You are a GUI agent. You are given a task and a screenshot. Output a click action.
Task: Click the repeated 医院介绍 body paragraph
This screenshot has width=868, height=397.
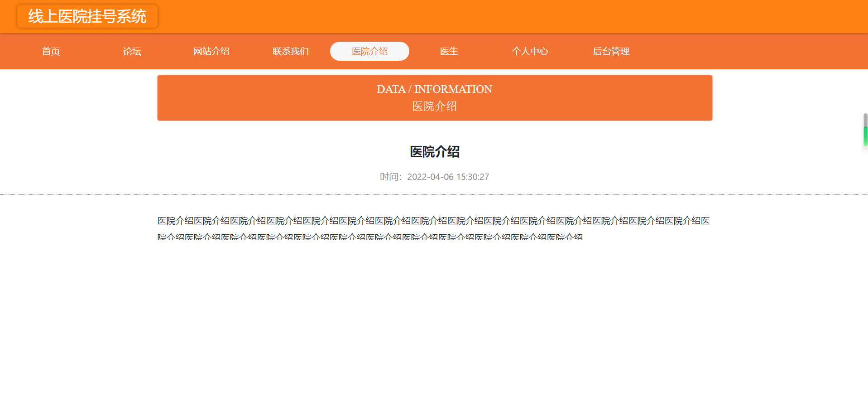click(434, 228)
